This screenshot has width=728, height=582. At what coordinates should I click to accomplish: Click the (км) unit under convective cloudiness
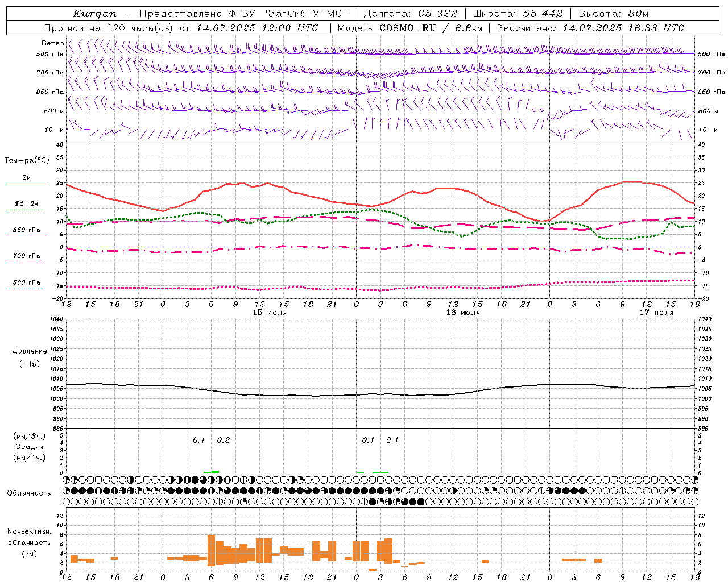(x=30, y=554)
